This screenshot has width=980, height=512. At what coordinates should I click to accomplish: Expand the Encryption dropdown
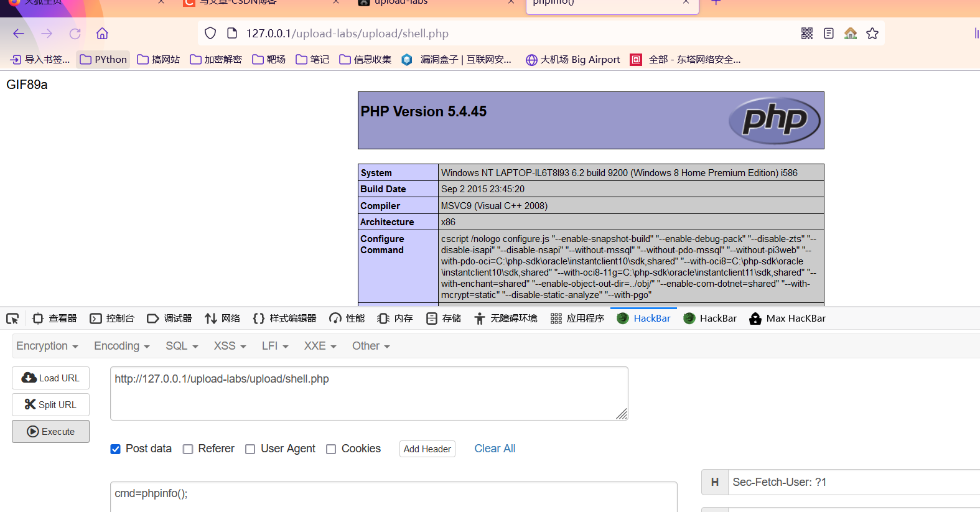tap(47, 346)
